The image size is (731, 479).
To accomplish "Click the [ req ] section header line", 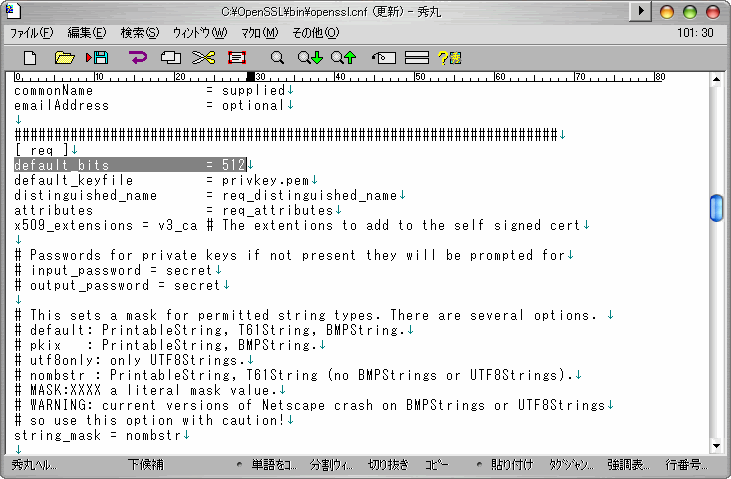I will coord(41,150).
